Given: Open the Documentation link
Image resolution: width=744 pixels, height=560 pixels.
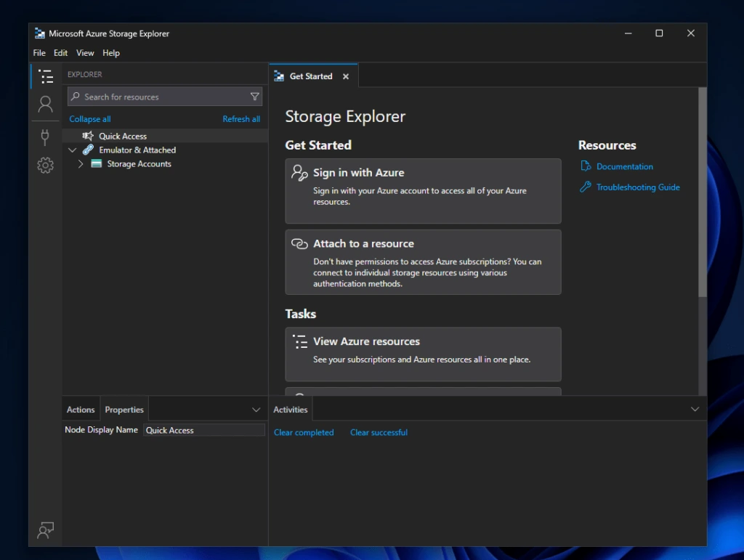Looking at the screenshot, I should pos(624,166).
